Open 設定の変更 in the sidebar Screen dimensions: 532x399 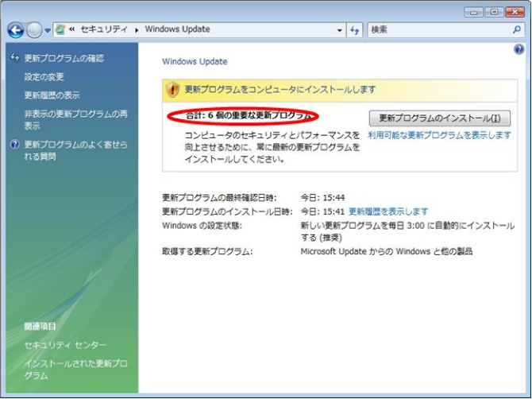pyautogui.click(x=44, y=77)
